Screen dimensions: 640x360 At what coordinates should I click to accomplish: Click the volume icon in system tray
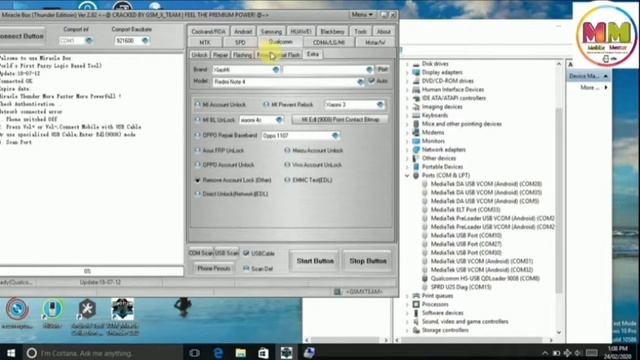point(578,353)
